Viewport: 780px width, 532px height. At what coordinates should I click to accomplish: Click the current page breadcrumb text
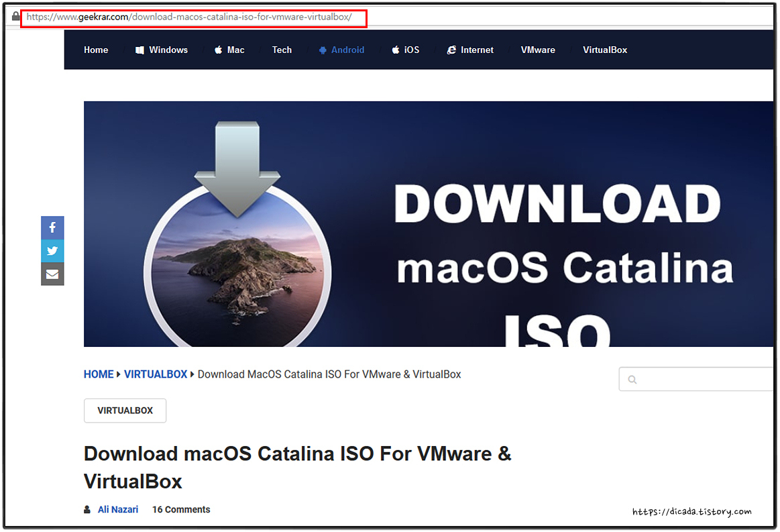coord(329,374)
